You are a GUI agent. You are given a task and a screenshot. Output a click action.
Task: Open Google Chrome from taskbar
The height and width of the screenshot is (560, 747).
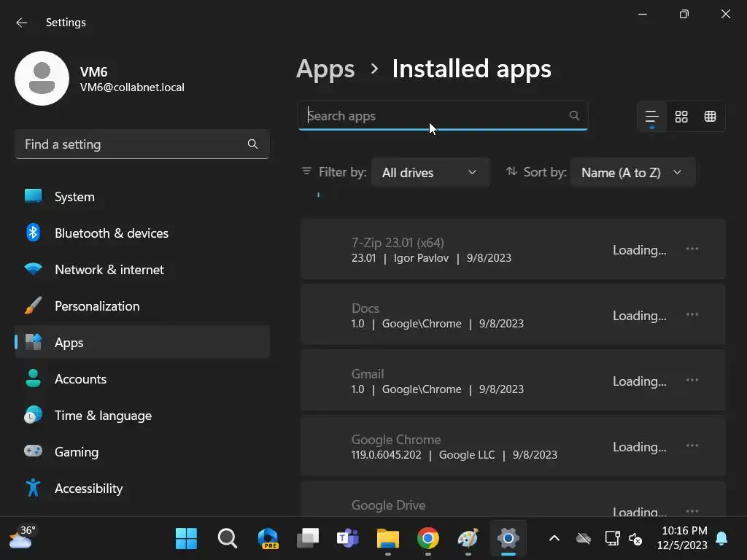click(427, 539)
